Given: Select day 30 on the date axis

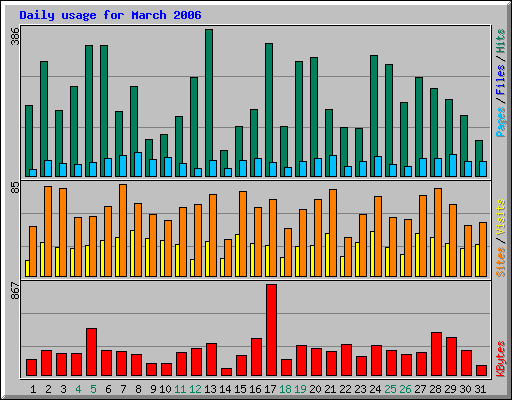Looking at the screenshot, I should point(465,389).
